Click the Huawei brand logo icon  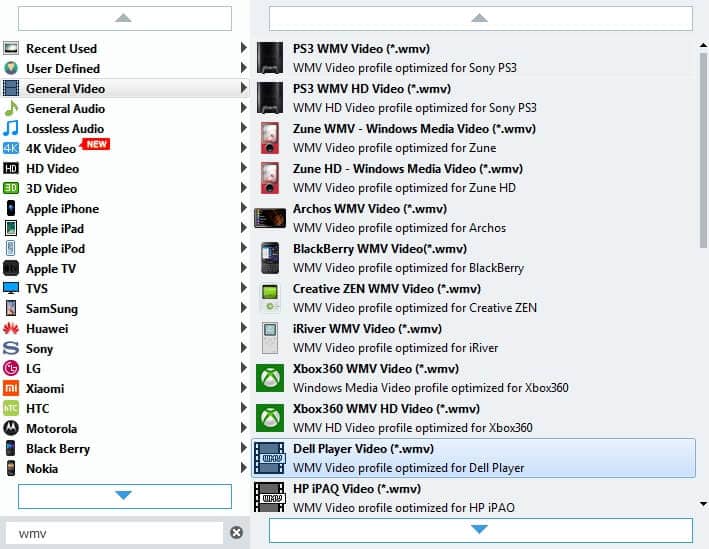(x=11, y=329)
